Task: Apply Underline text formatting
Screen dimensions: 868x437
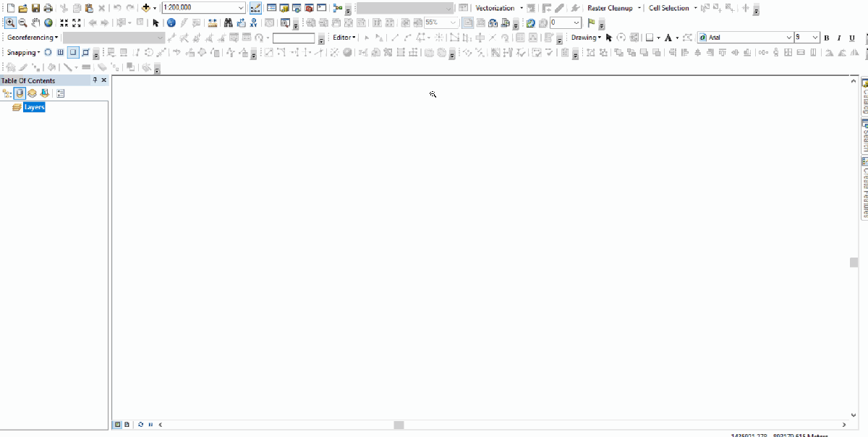Action: coord(852,38)
